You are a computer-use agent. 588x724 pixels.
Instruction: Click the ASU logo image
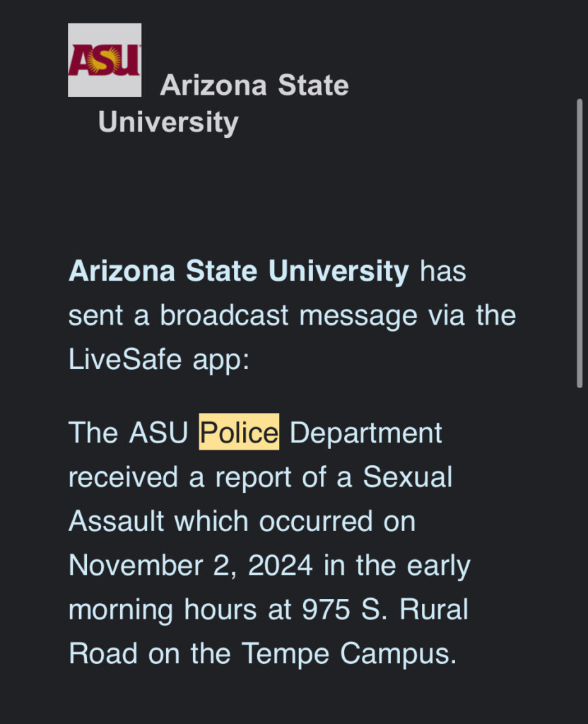coord(105,60)
